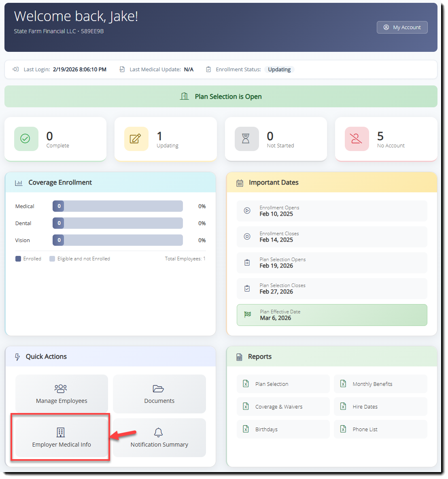Click the hourglass Not Started icon
The width and height of the screenshot is (448, 479).
pos(246,139)
